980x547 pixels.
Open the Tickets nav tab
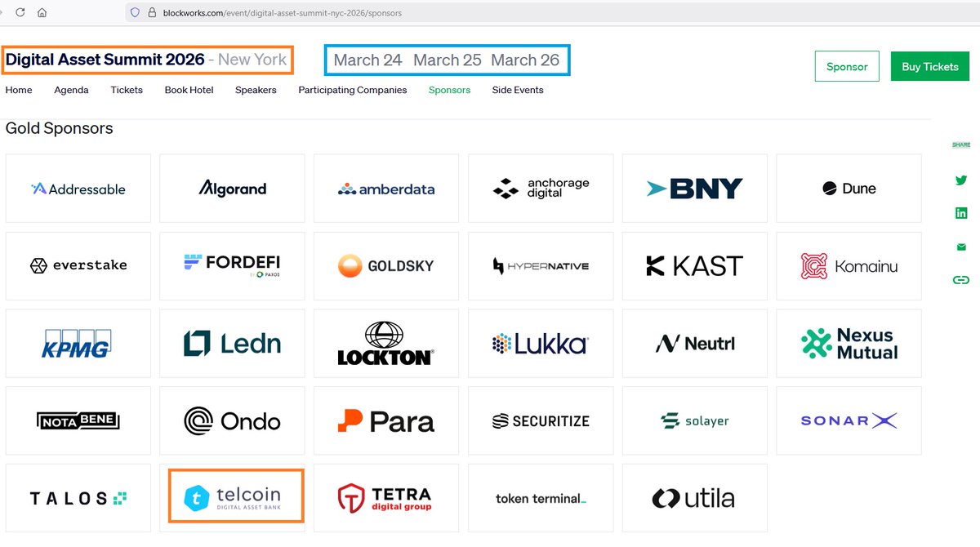coord(127,90)
